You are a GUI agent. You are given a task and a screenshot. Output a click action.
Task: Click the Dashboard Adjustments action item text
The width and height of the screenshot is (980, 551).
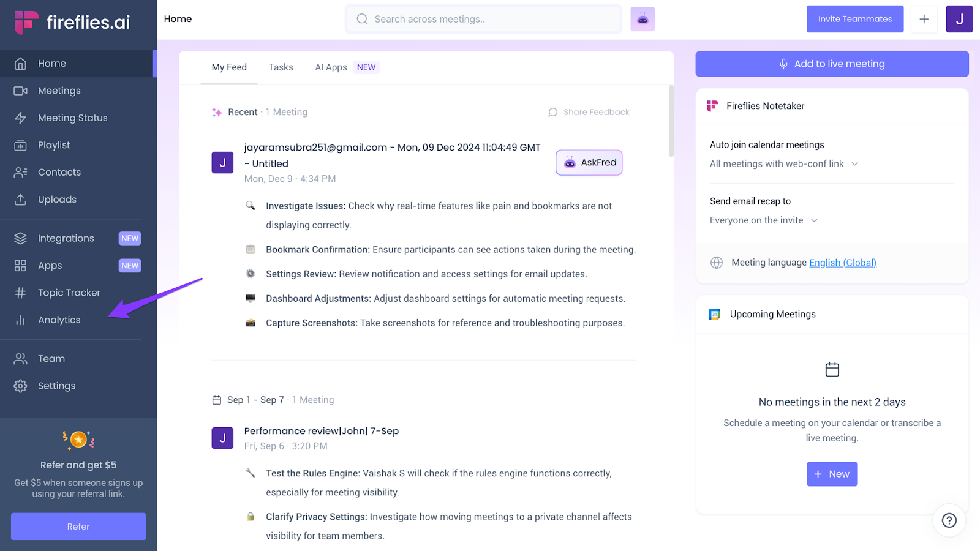[445, 299]
